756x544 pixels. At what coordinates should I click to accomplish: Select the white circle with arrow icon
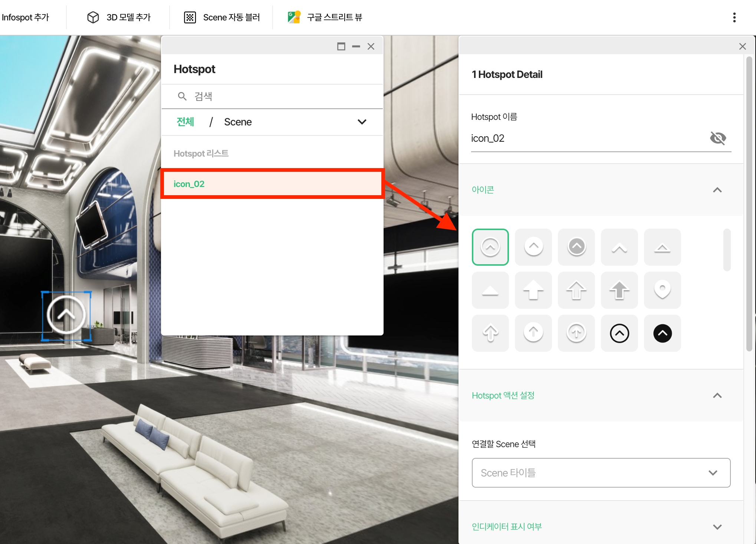point(533,333)
